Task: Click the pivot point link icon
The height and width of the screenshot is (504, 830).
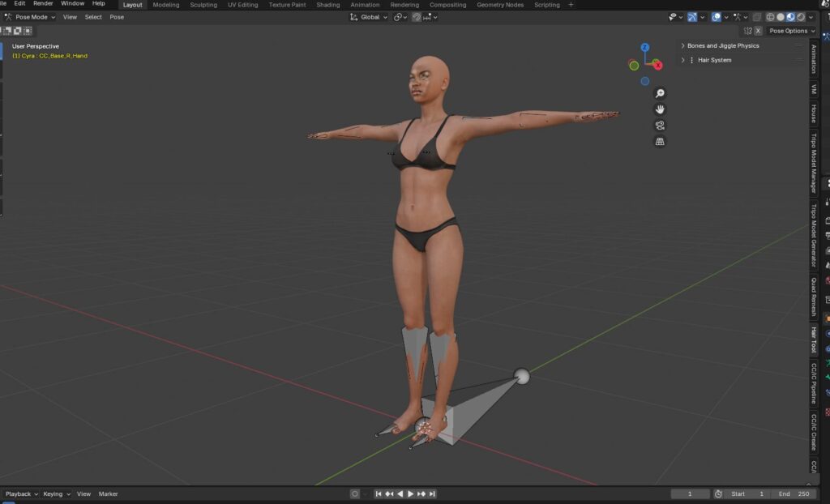Action: (x=397, y=17)
